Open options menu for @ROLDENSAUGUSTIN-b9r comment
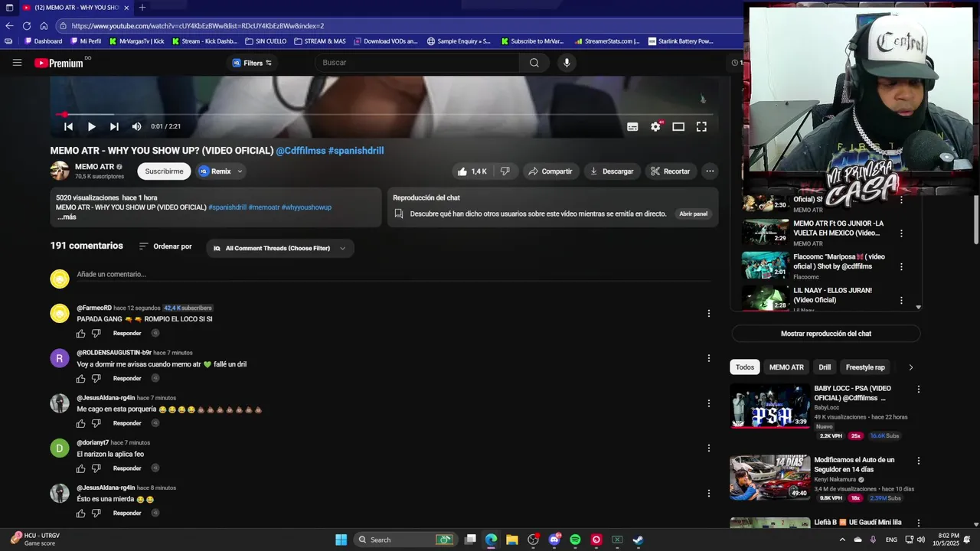The image size is (980, 551). pyautogui.click(x=709, y=358)
